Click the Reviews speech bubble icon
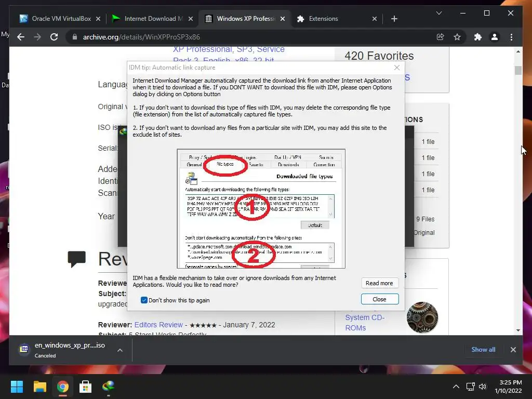 pyautogui.click(x=77, y=259)
